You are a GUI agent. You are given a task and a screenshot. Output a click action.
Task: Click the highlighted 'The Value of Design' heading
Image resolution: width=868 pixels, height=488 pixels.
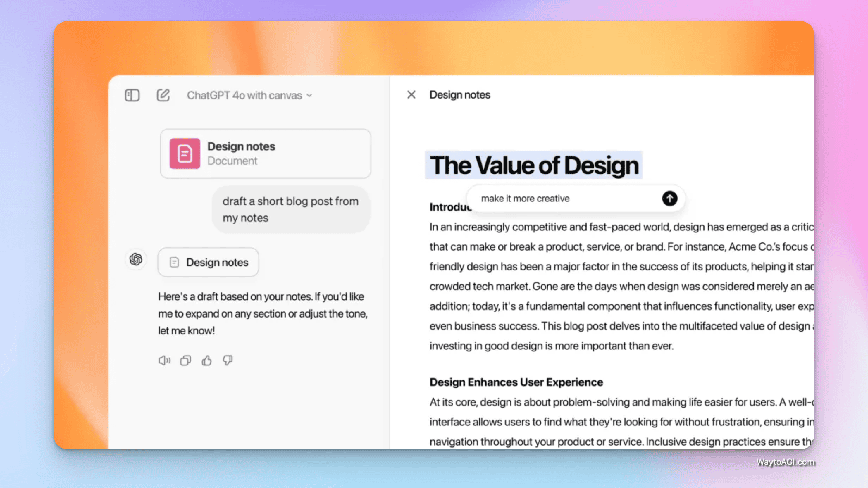[534, 165]
